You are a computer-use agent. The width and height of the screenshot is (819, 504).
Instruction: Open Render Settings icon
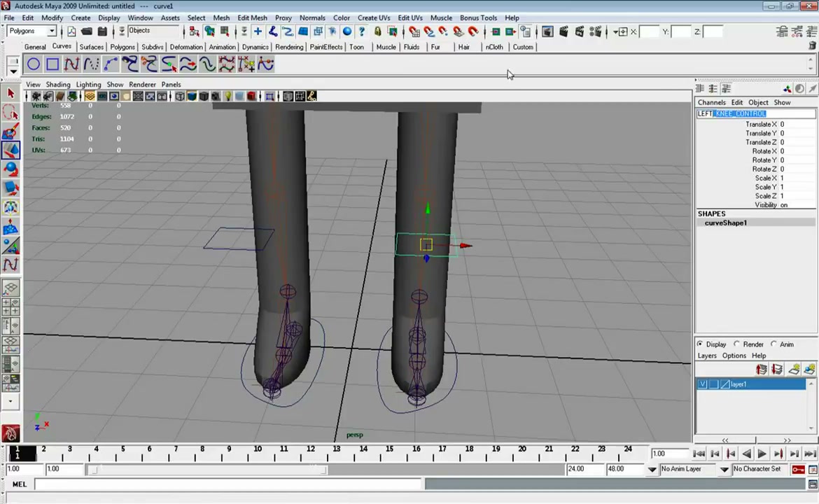pyautogui.click(x=595, y=32)
